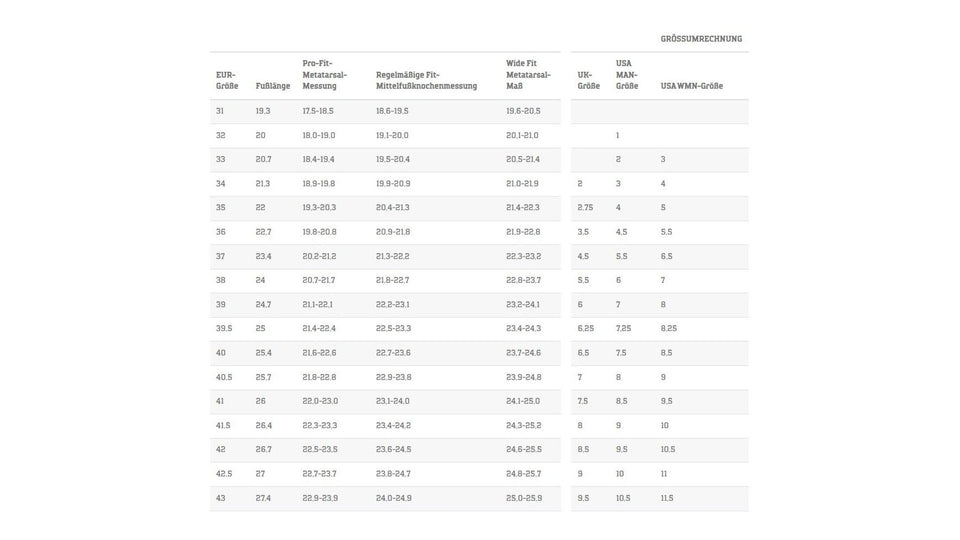Viewport: 960px width, 540px height.
Task: Click the foot length 19.3 cell
Action: coord(263,111)
